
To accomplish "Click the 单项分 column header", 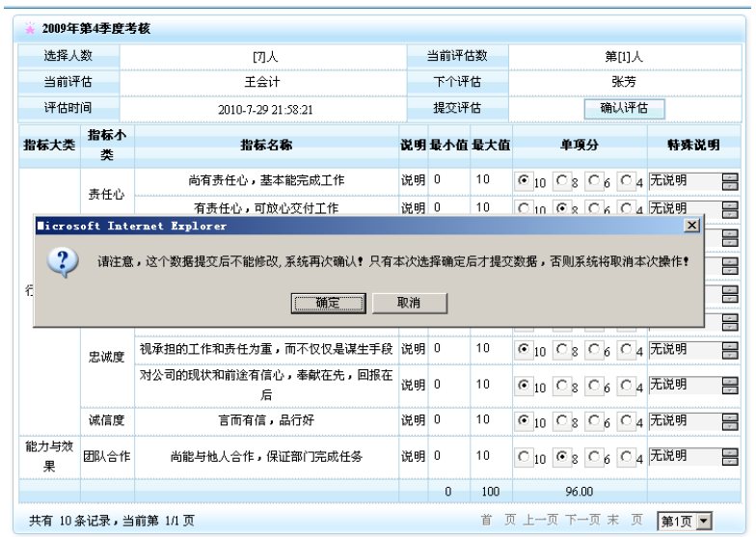I will click(580, 145).
